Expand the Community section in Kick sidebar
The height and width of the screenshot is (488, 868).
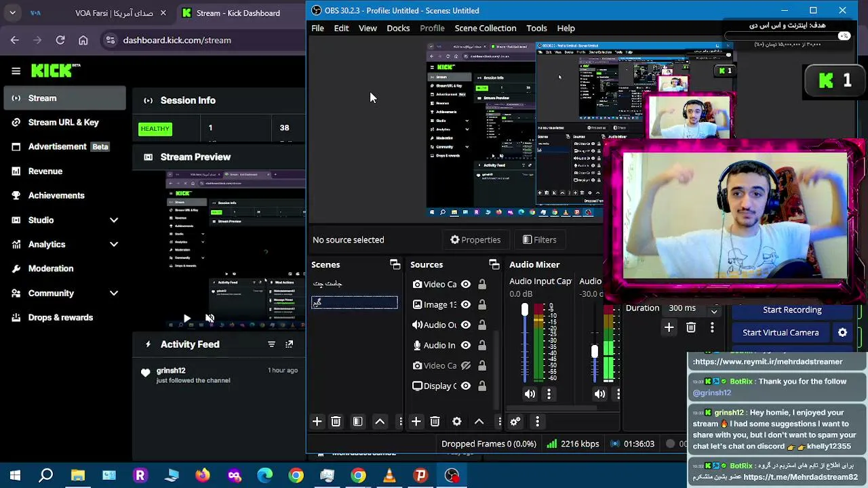tap(113, 293)
